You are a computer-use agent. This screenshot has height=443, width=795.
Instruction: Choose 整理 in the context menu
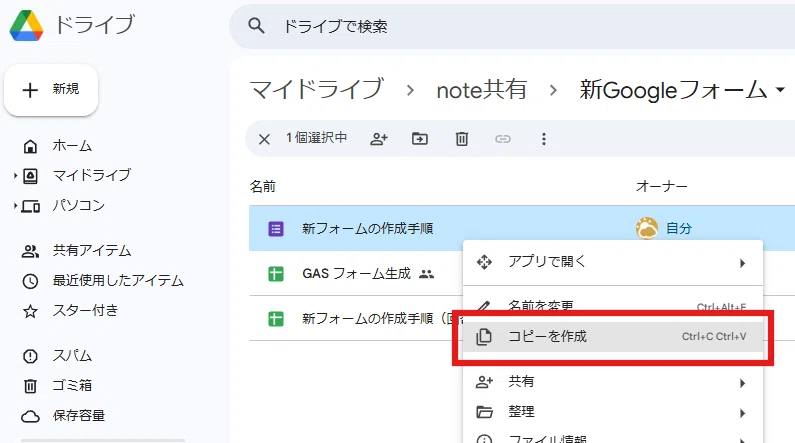pos(613,413)
